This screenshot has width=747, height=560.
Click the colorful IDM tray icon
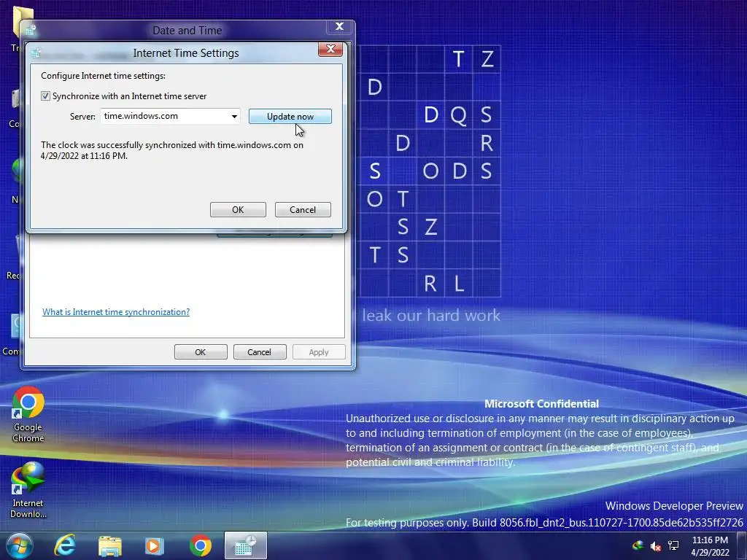[638, 545]
